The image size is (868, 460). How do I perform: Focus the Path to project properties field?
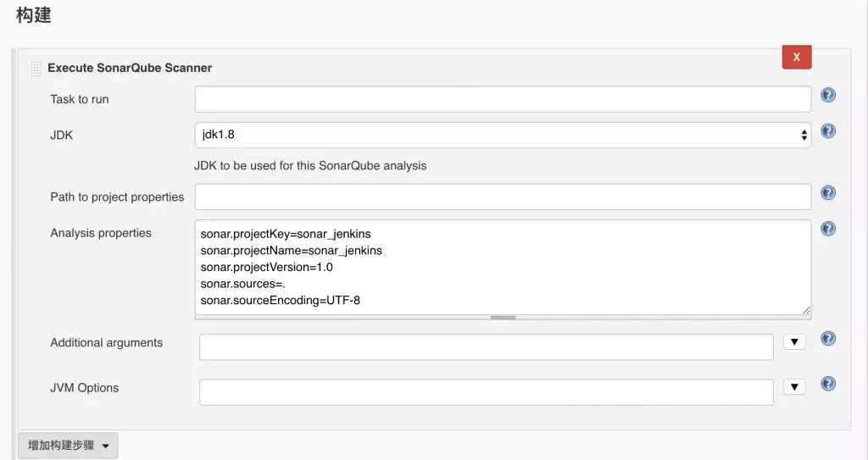click(502, 197)
